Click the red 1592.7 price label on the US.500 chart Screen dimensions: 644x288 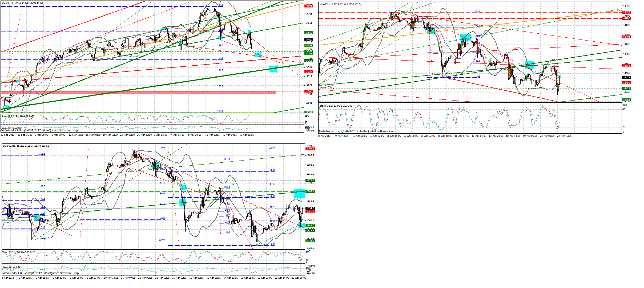[310, 149]
